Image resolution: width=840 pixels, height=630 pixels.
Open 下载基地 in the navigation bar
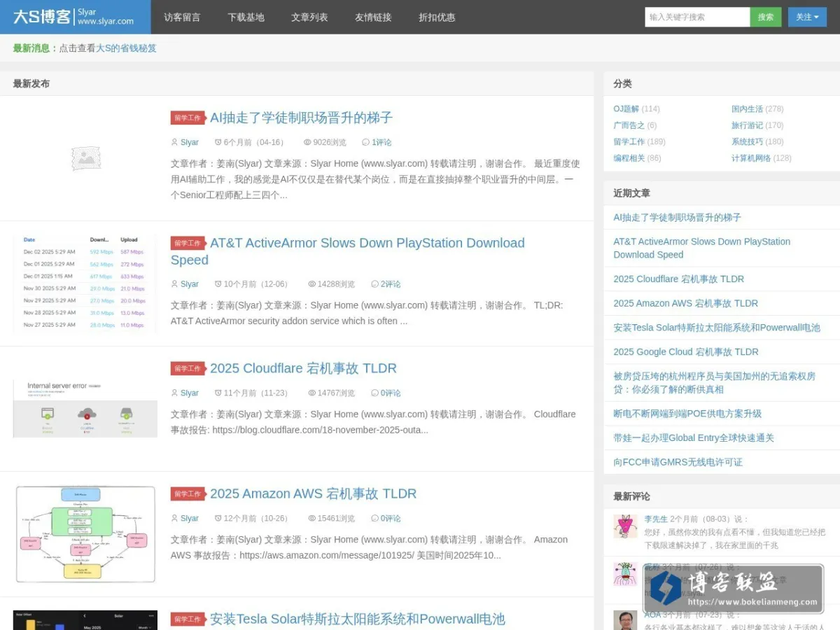[x=246, y=17]
